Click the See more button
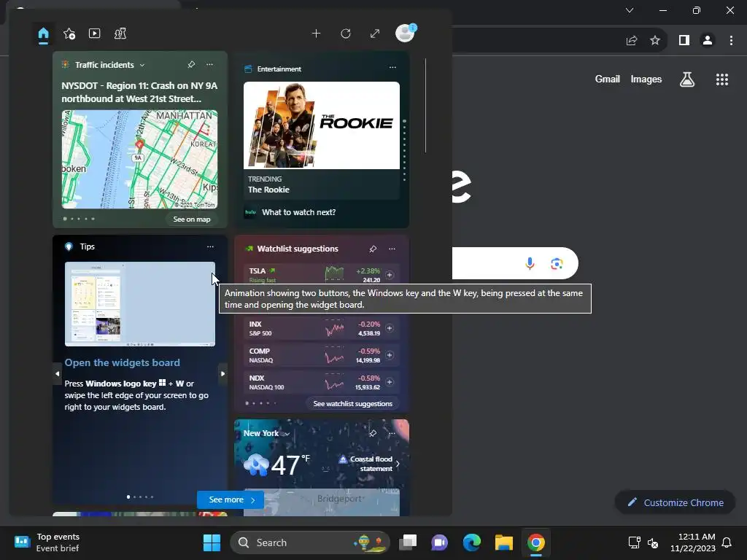 pos(231,499)
